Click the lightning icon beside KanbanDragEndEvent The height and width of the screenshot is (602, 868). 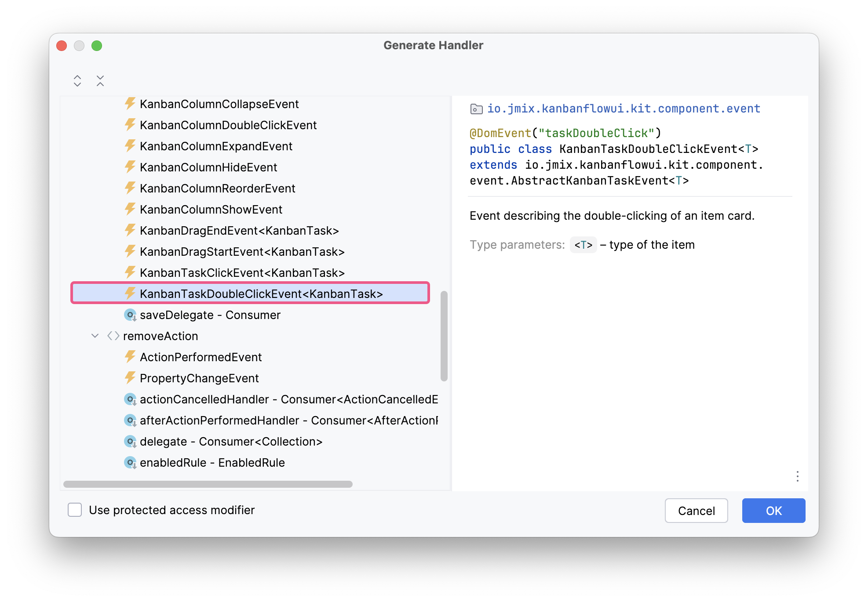(130, 230)
